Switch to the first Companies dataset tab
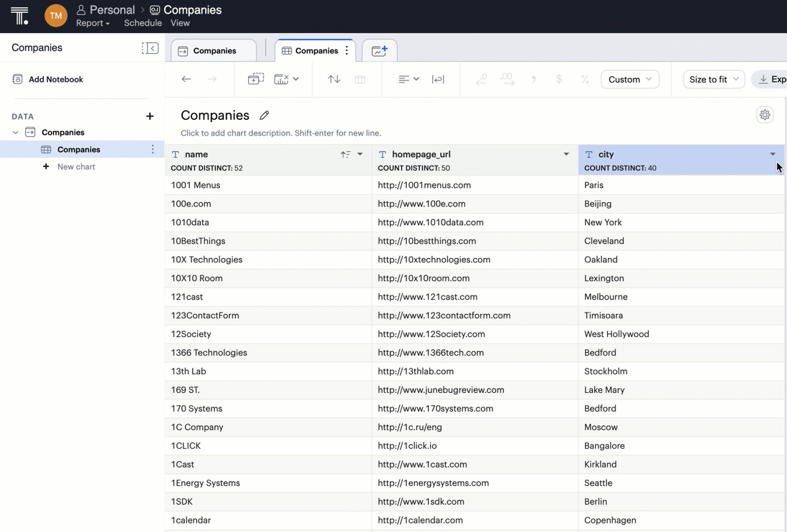787x532 pixels. tap(214, 51)
